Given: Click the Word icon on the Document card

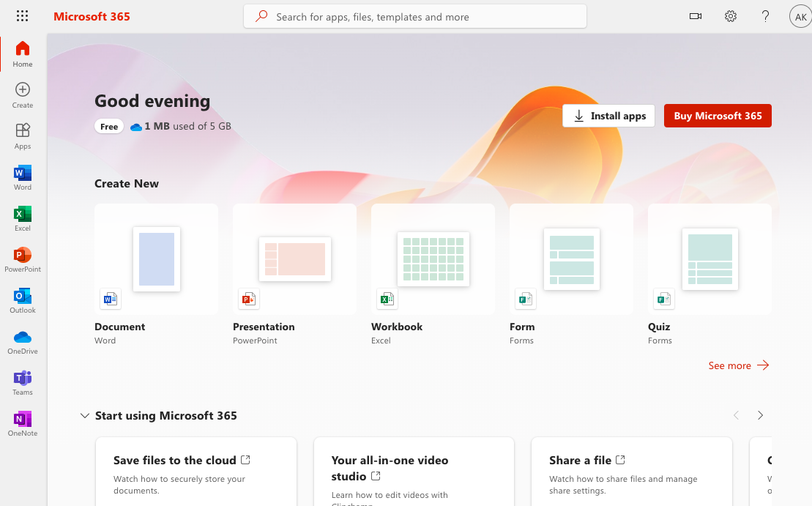Looking at the screenshot, I should click(111, 299).
